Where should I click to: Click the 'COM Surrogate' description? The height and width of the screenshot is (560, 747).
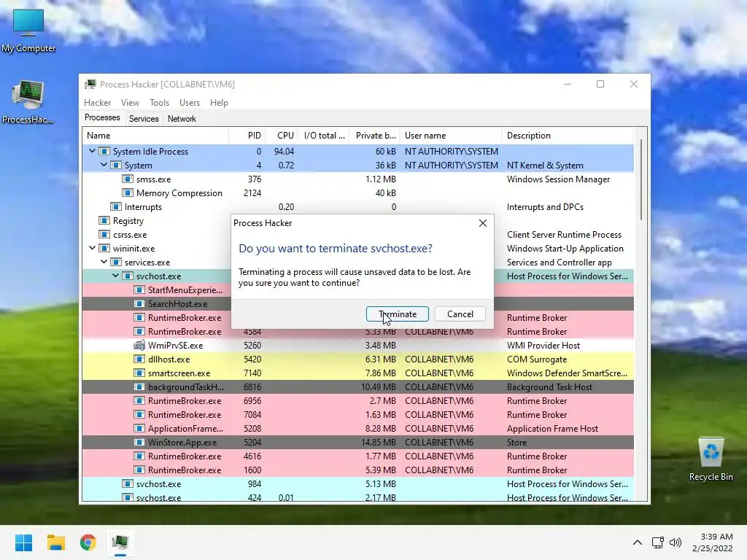tap(537, 359)
